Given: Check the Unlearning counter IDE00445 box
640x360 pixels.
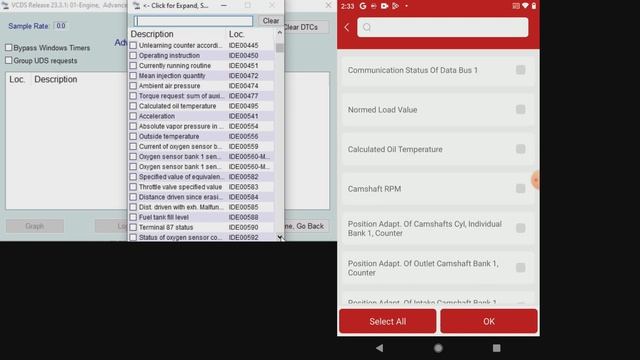Looking at the screenshot, I should click(133, 45).
